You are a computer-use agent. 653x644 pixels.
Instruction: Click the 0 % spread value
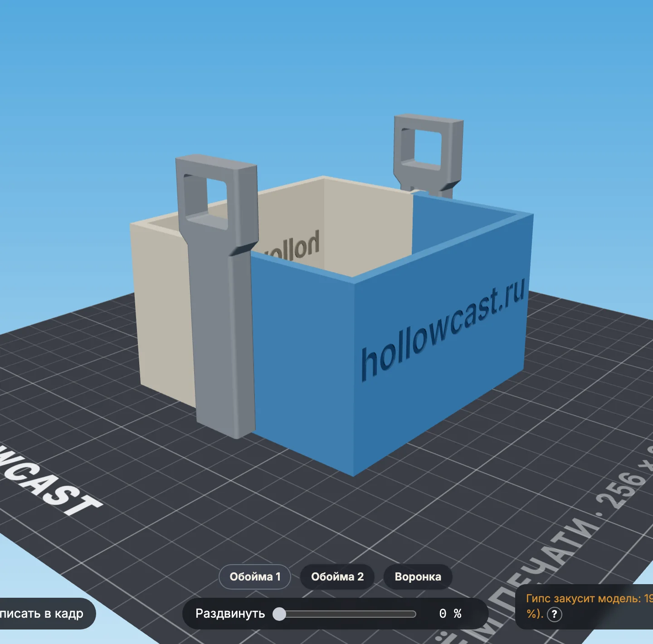coord(450,614)
